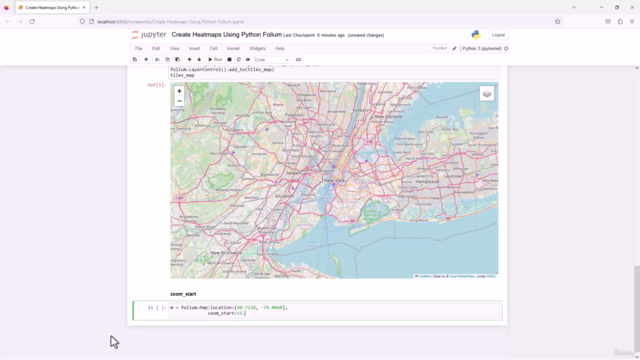Zoom out on the map with minus
640x360 pixels.
tap(179, 101)
